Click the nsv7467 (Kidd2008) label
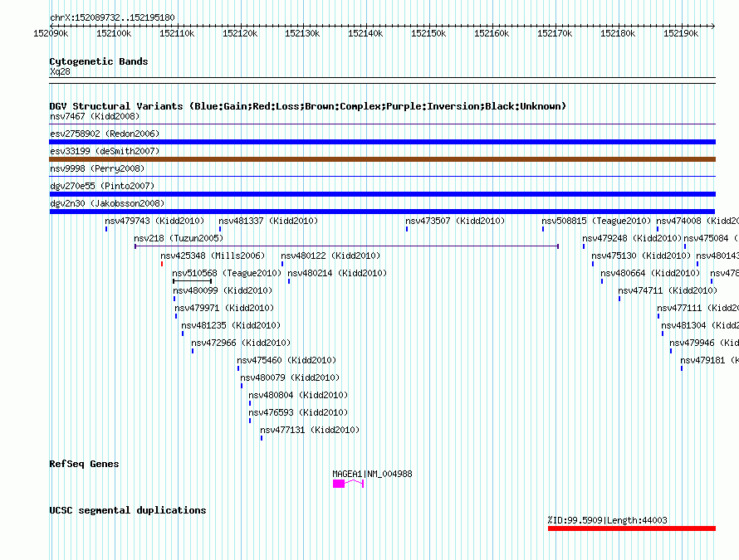739x560 pixels. click(x=95, y=116)
